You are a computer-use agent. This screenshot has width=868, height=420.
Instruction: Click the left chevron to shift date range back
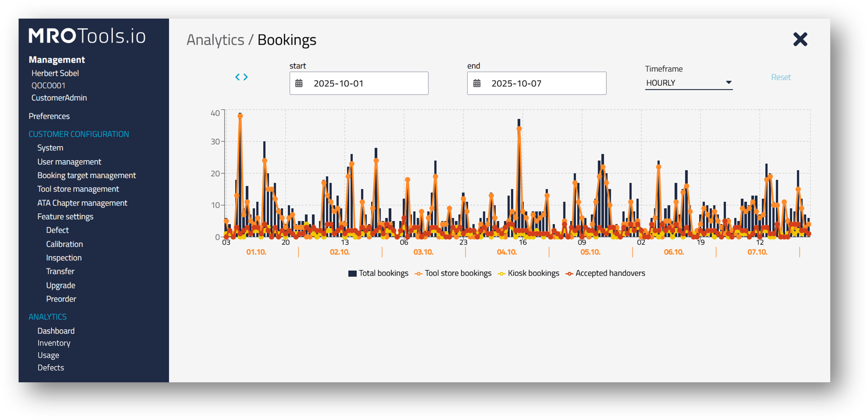coord(238,77)
